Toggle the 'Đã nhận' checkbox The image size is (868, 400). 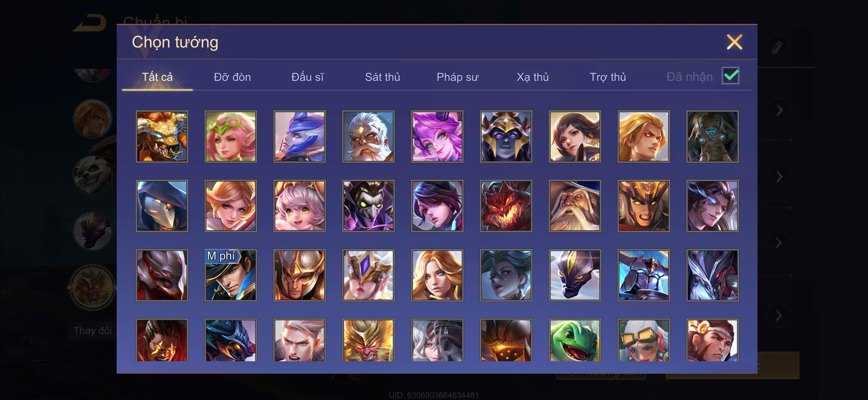(730, 75)
